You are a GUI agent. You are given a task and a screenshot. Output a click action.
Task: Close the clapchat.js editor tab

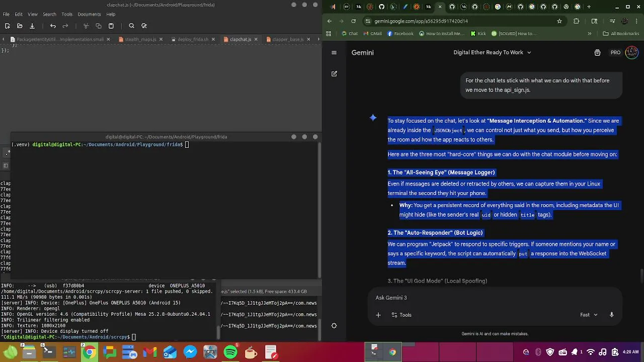click(257, 39)
